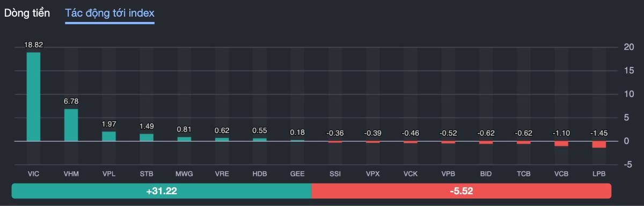Viewport: 644px width, 206px height.
Task: Click the -5 axis tick label
Action: point(628,165)
